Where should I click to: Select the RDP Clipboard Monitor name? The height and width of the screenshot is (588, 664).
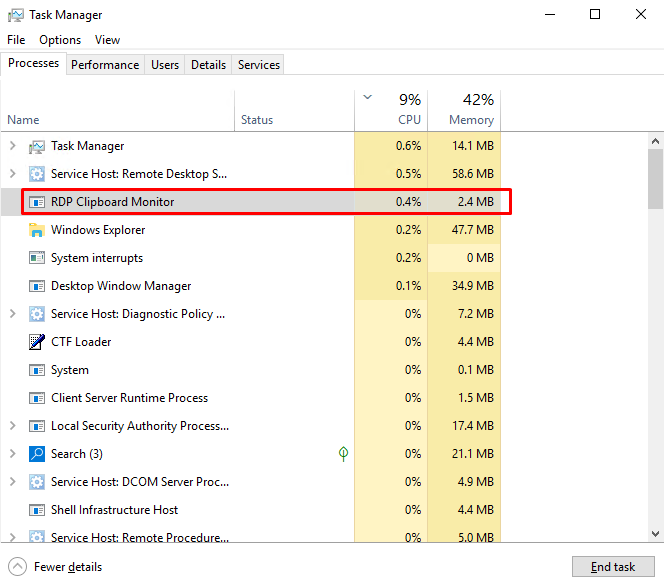113,202
